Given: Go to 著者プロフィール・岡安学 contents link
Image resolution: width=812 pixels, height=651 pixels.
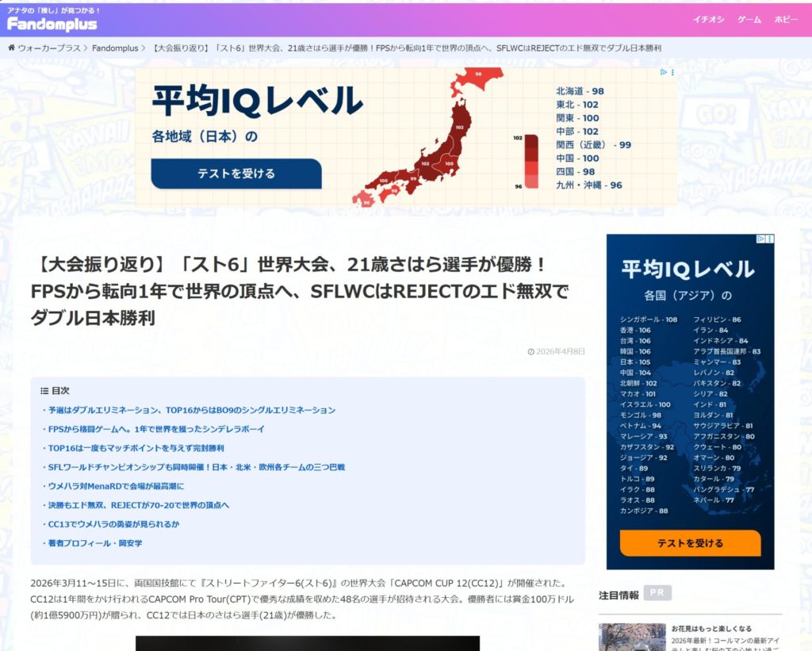Looking at the screenshot, I should 94,543.
